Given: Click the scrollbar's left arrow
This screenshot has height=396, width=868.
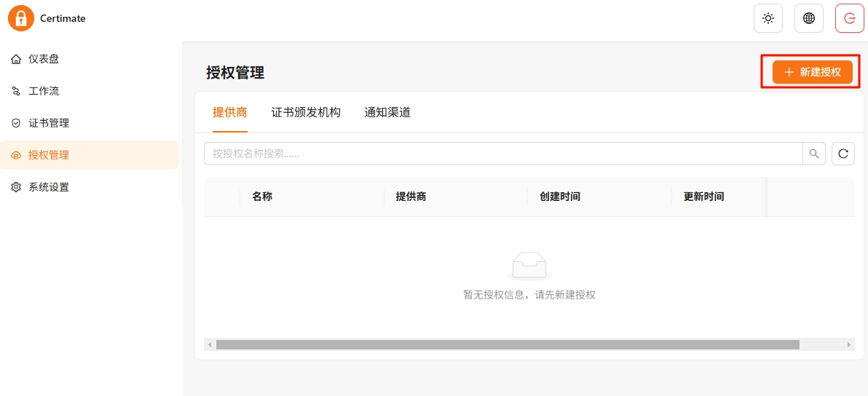Looking at the screenshot, I should coord(210,344).
